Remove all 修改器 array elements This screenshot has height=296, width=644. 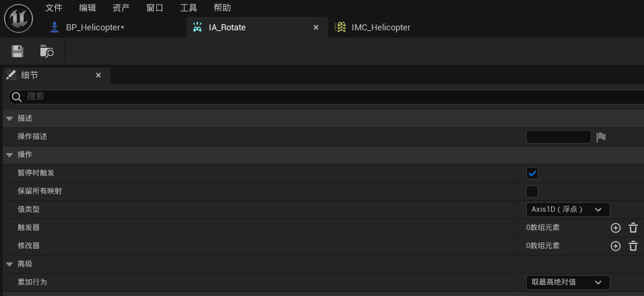click(633, 246)
